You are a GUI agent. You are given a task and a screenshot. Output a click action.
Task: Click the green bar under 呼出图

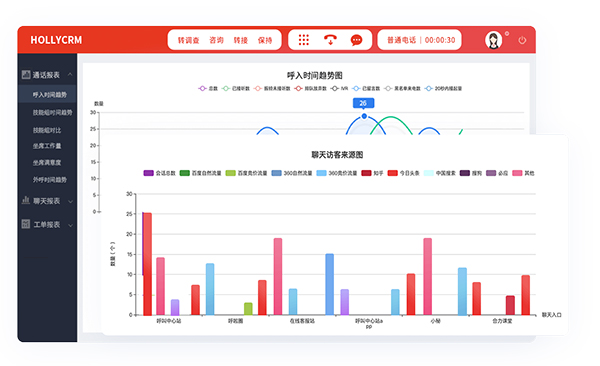(x=248, y=309)
